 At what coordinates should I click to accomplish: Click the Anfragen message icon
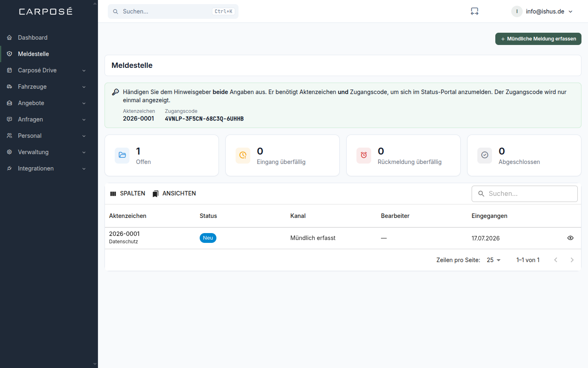point(9,119)
